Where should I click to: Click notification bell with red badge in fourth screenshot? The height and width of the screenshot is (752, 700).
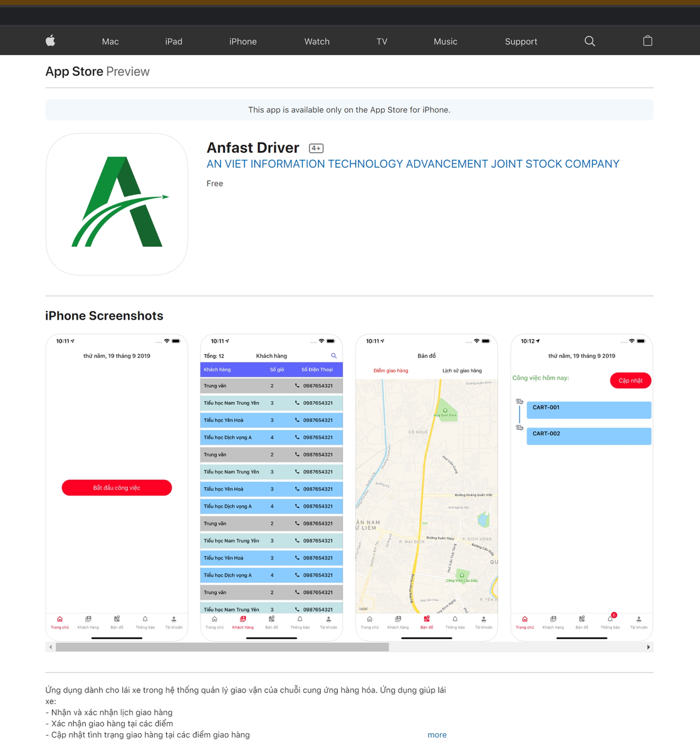(x=611, y=618)
